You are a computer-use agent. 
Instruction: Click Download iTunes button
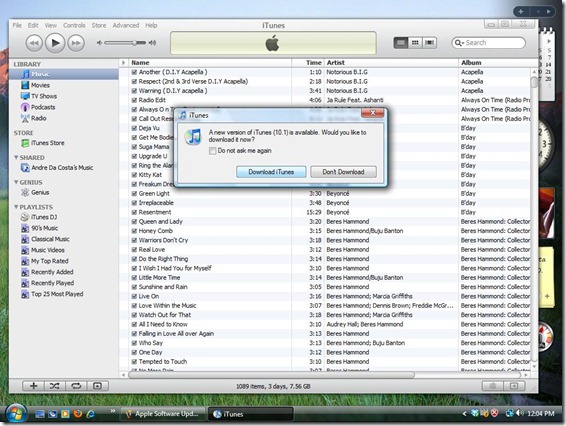click(271, 172)
